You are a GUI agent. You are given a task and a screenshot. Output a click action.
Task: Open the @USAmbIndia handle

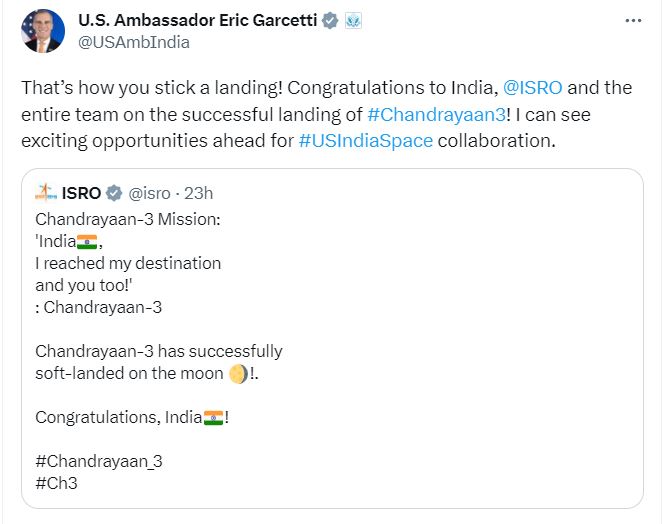pyautogui.click(x=133, y=42)
